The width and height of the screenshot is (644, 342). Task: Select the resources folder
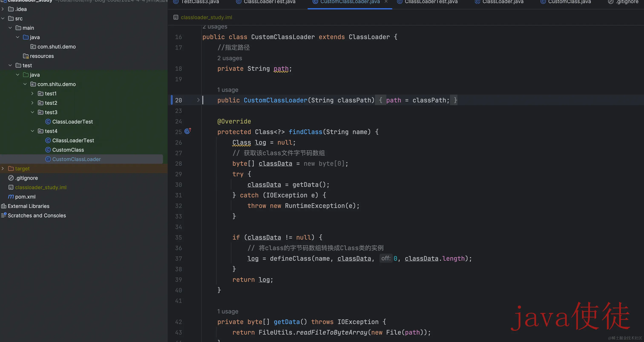click(x=42, y=56)
